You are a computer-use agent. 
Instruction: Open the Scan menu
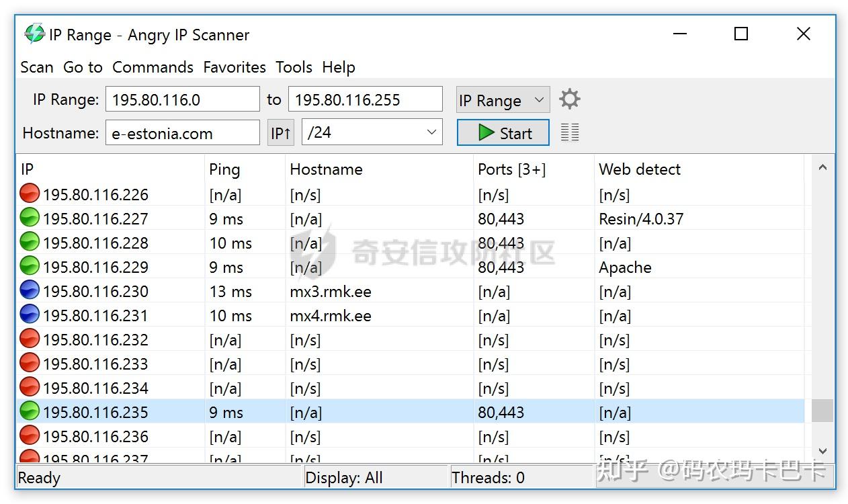tap(36, 67)
